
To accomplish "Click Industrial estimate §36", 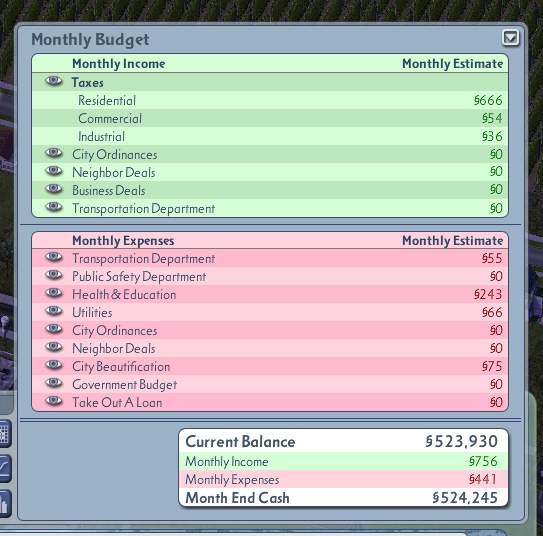I will coord(492,136).
